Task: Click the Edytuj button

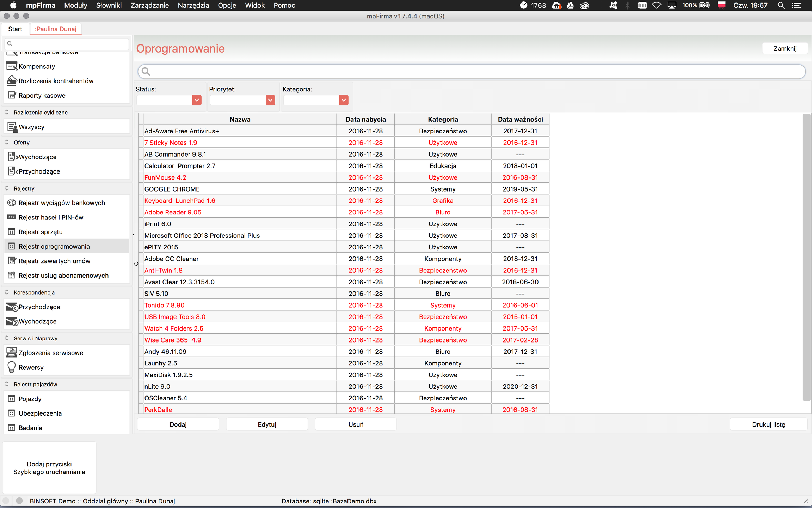Action: pyautogui.click(x=267, y=424)
